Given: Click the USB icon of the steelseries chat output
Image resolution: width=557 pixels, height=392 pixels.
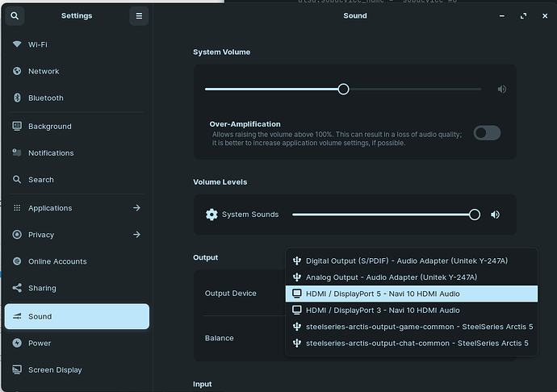Looking at the screenshot, I should (296, 343).
